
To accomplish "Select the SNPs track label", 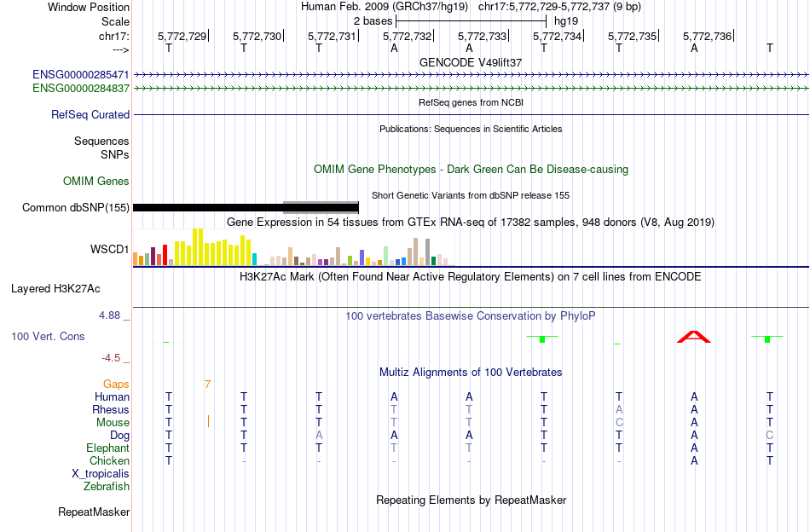I will (115, 154).
